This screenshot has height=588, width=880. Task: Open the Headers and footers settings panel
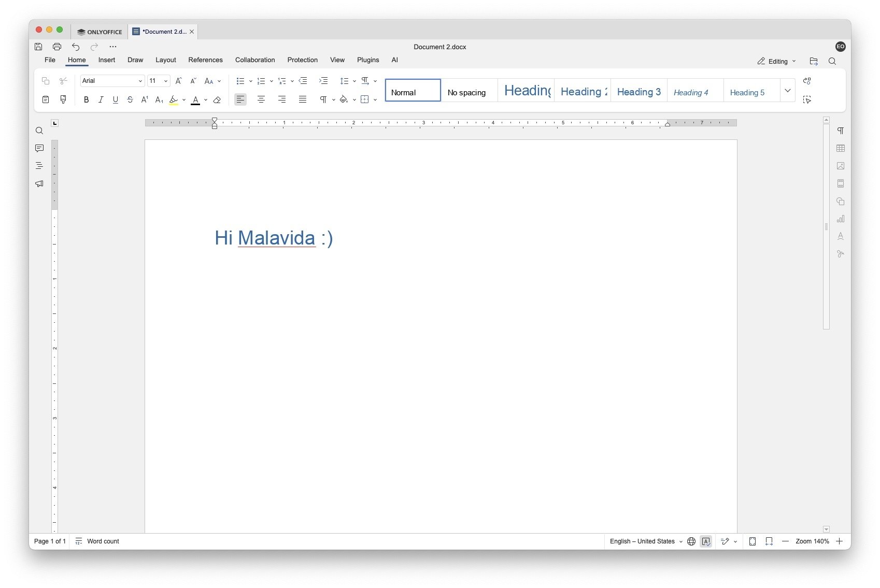841,183
